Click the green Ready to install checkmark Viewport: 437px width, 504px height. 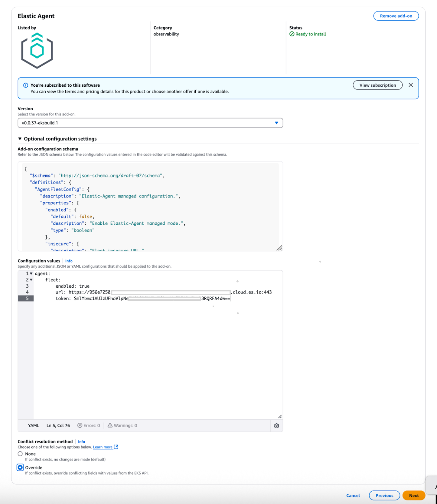coord(292,34)
